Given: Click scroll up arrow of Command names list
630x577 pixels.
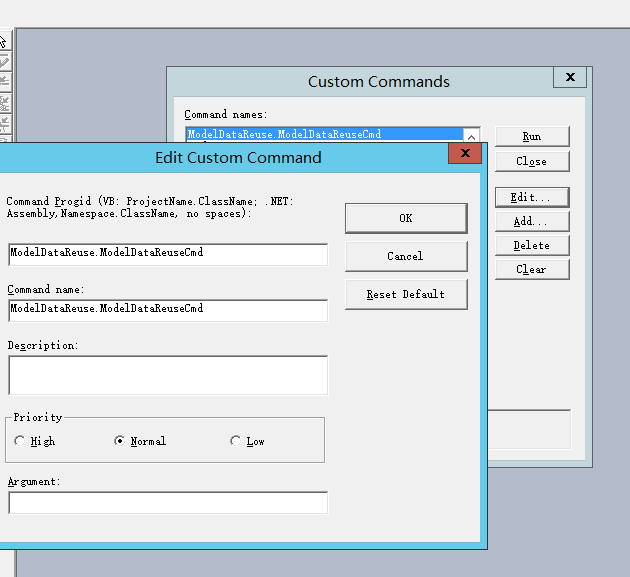Looking at the screenshot, I should coord(471,137).
